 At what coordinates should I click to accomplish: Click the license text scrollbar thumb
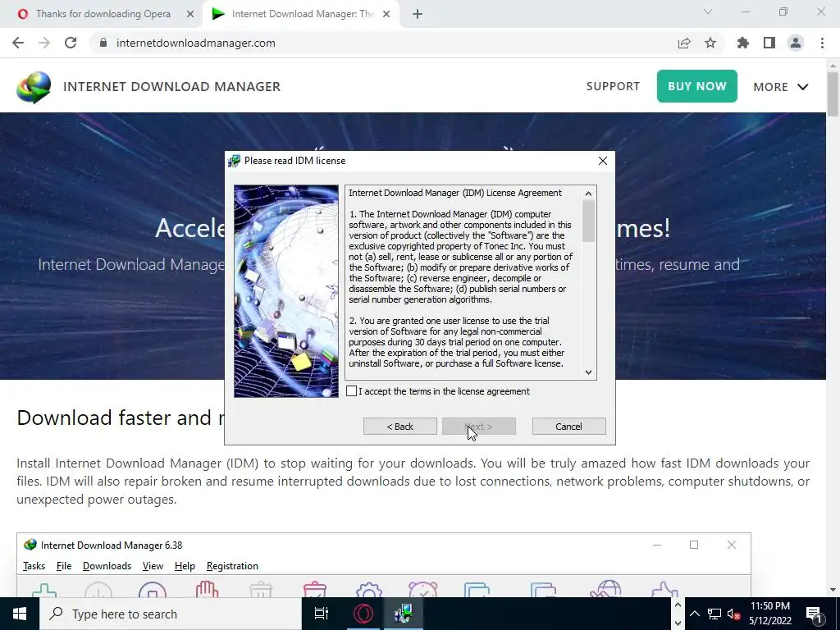point(589,221)
